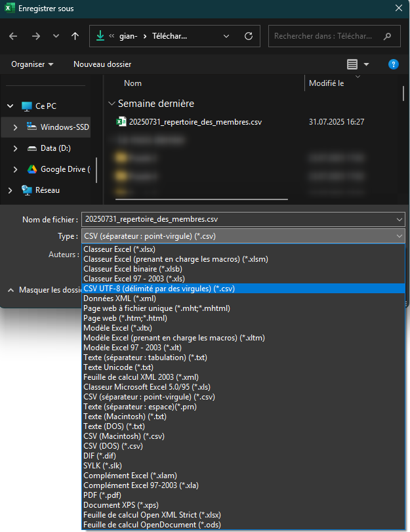Expand the Windows-SSD drive
The height and width of the screenshot is (532, 410).
coord(15,127)
